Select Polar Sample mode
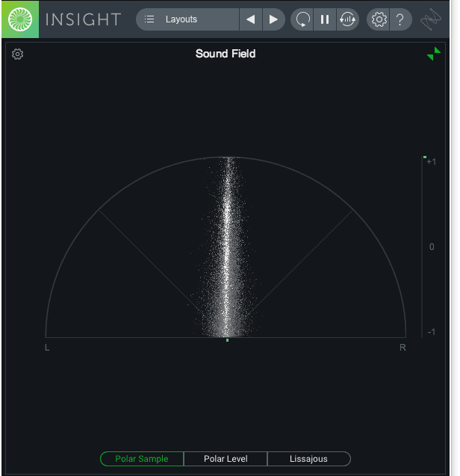This screenshot has height=476, width=460. tap(142, 459)
